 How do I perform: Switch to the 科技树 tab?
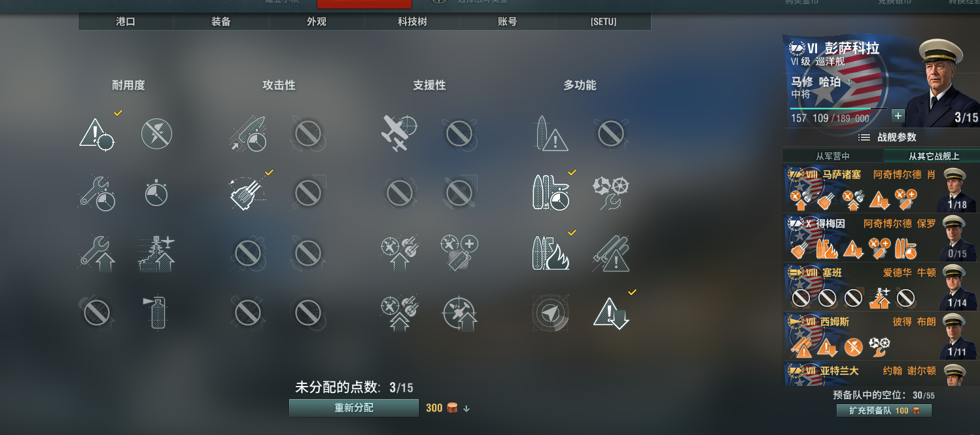coord(412,22)
